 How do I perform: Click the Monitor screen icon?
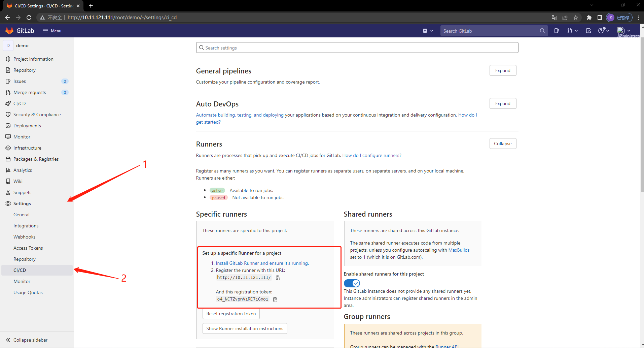(8, 137)
